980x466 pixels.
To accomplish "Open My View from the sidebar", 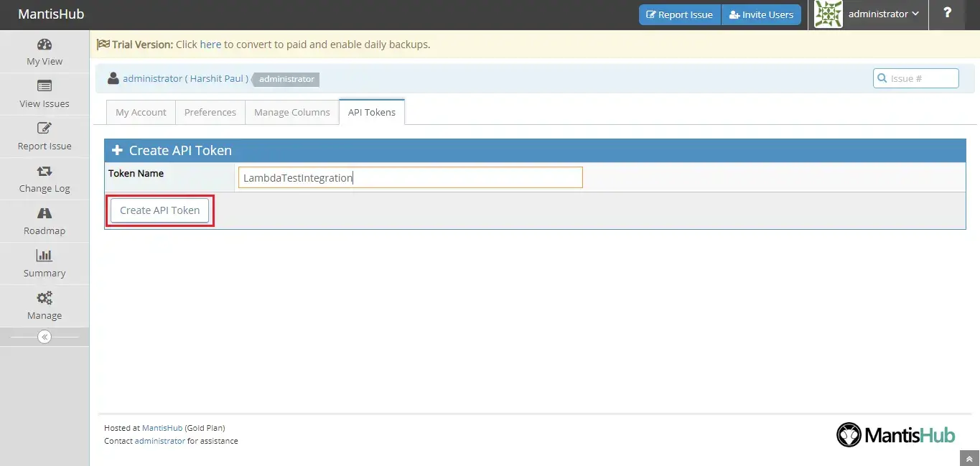I will [44, 51].
